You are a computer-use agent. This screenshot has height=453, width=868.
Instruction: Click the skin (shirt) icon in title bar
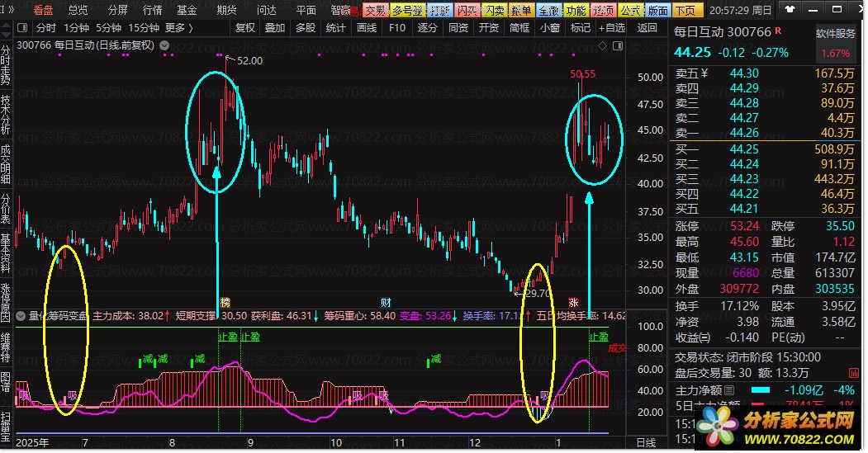click(x=790, y=10)
